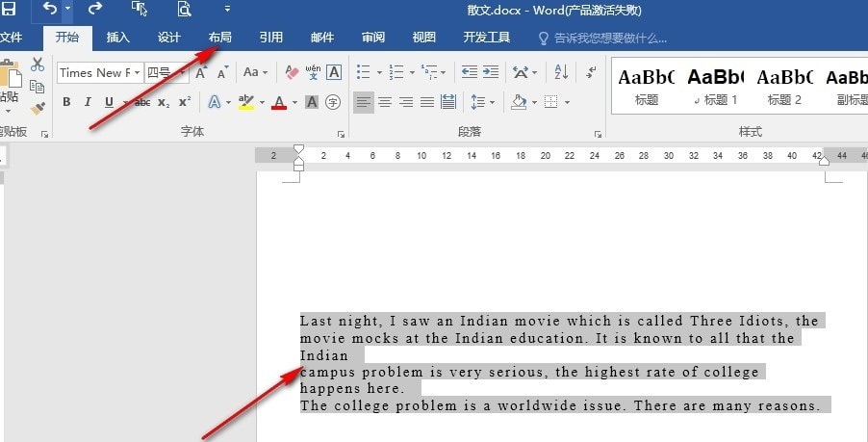This screenshot has height=442, width=868.
Task: Open the 字体 dialog launcher
Action: point(341,134)
